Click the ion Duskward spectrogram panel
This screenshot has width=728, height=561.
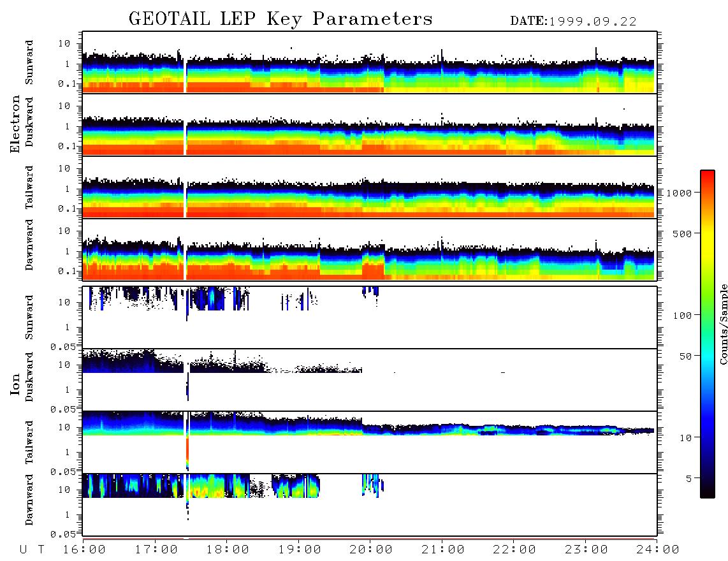370,379
